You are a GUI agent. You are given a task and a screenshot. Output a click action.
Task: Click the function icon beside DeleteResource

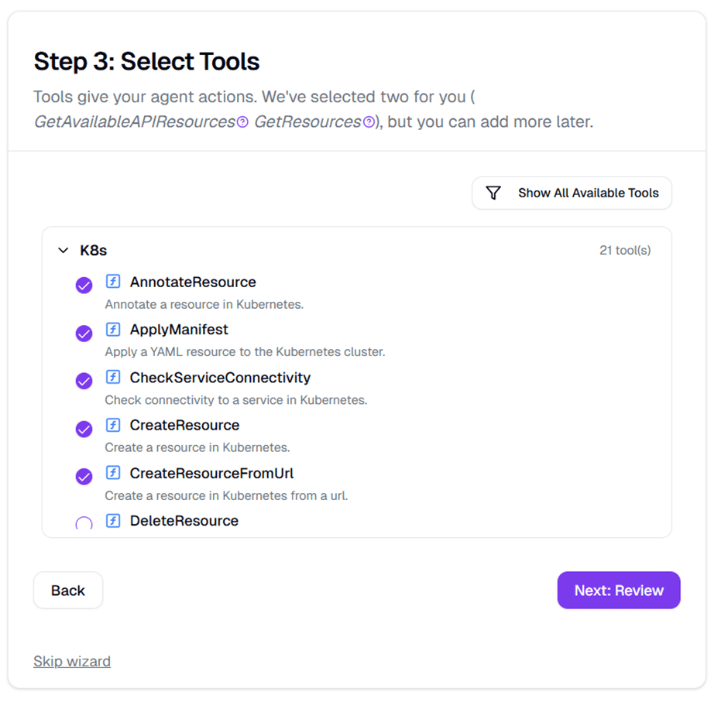tap(113, 521)
